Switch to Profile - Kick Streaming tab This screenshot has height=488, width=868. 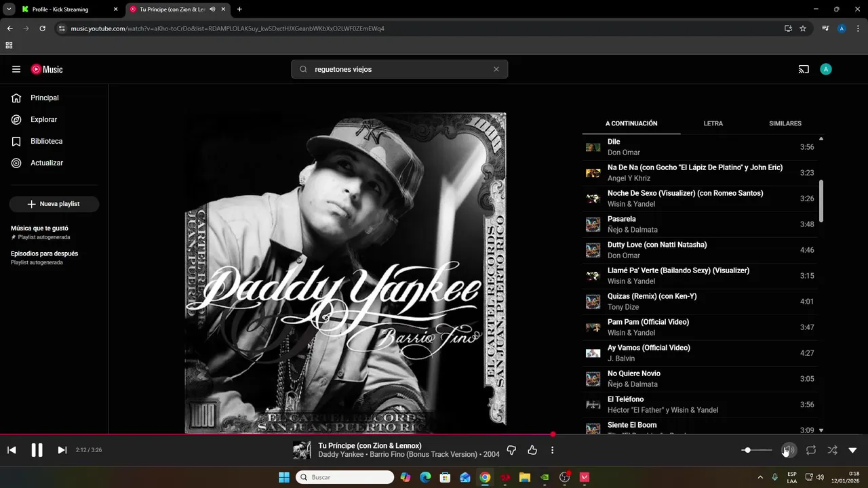71,9
